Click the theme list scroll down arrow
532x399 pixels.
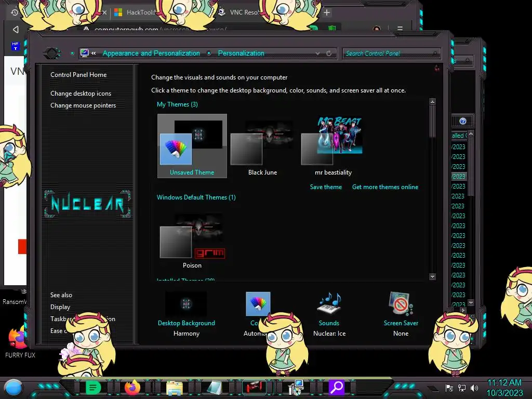click(x=432, y=276)
